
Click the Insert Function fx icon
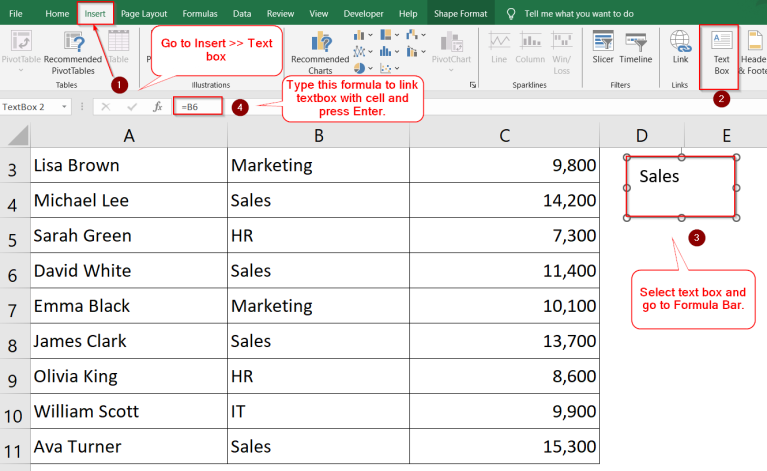tap(157, 106)
